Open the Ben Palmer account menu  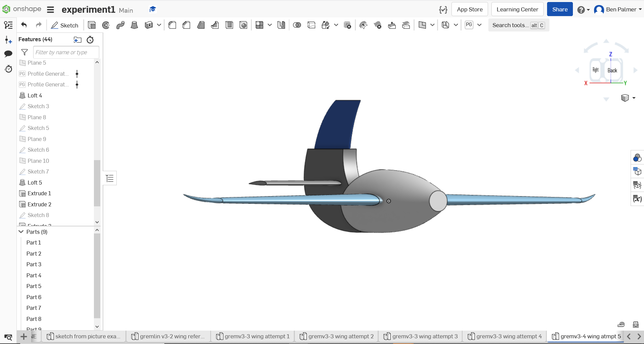coord(618,9)
